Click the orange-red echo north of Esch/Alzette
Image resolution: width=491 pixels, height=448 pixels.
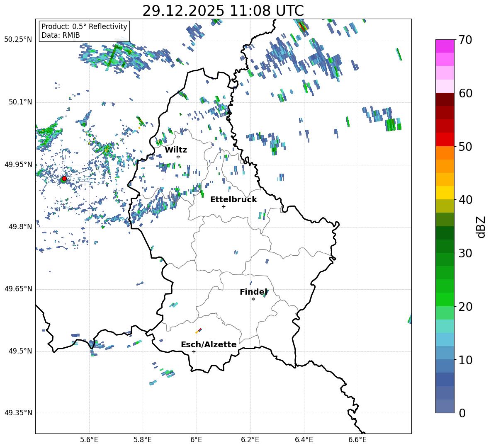[199, 331]
